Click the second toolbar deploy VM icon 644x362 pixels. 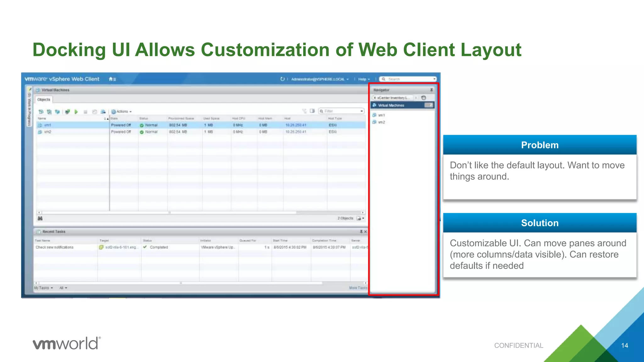[x=49, y=112]
